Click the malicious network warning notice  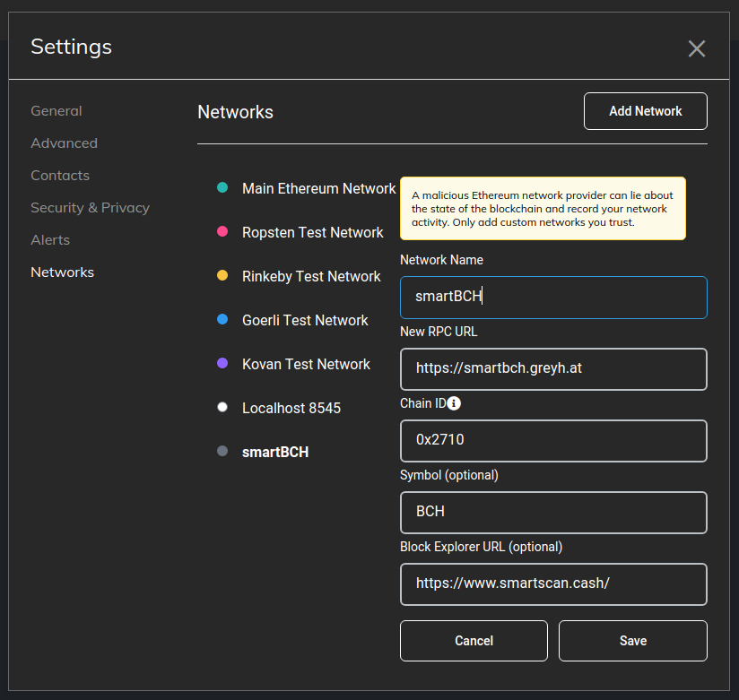pyautogui.click(x=543, y=208)
